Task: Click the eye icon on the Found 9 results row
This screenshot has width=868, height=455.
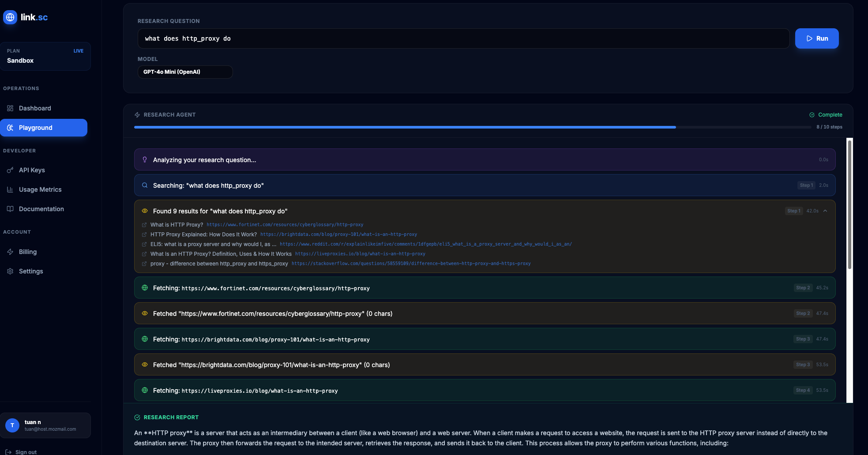Action: pyautogui.click(x=144, y=211)
